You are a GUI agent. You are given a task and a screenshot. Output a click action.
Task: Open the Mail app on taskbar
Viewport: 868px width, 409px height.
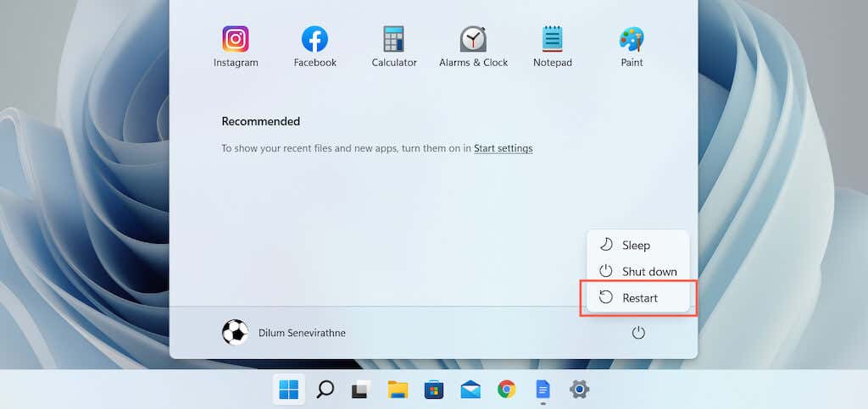[470, 390]
